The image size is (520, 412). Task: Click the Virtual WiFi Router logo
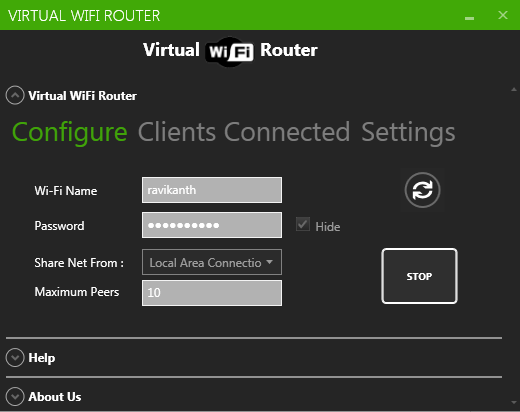point(230,51)
